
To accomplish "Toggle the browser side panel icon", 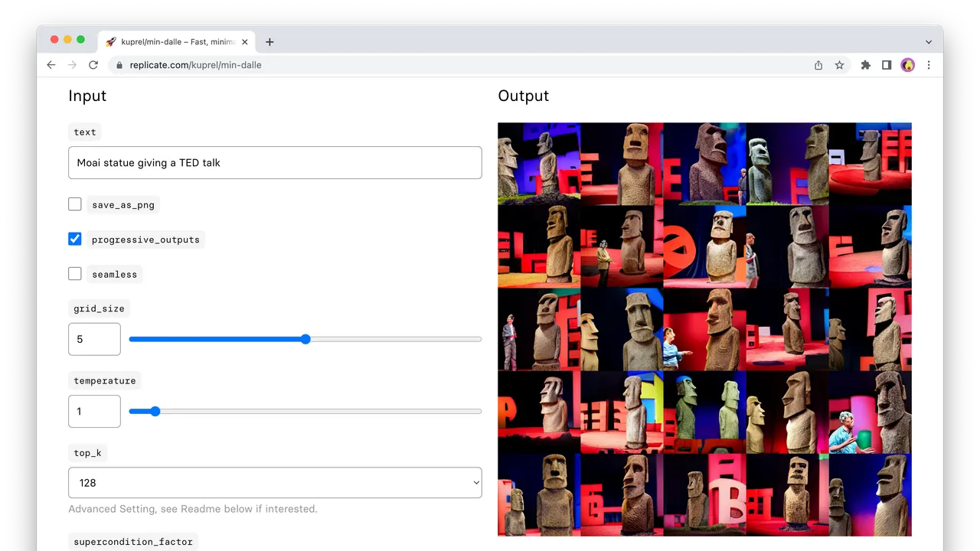I will (x=887, y=65).
